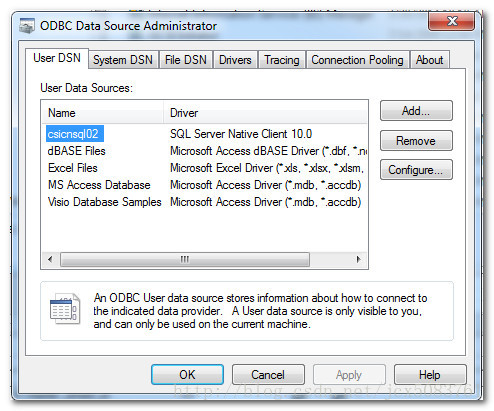Screen dimensions: 494x411
Task: Go to the Drivers tab
Action: point(235,60)
